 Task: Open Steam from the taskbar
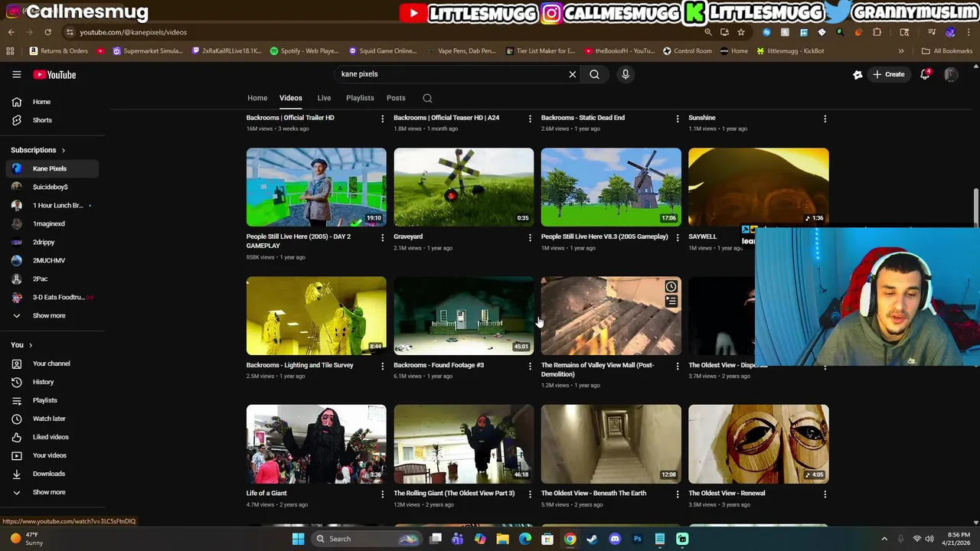(x=592, y=539)
